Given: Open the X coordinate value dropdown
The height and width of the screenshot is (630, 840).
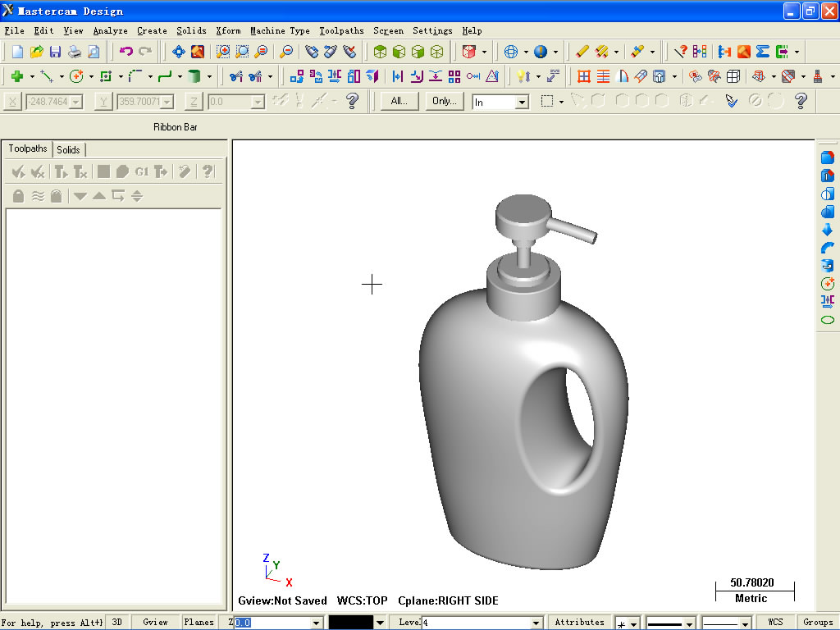Looking at the screenshot, I should 75,102.
